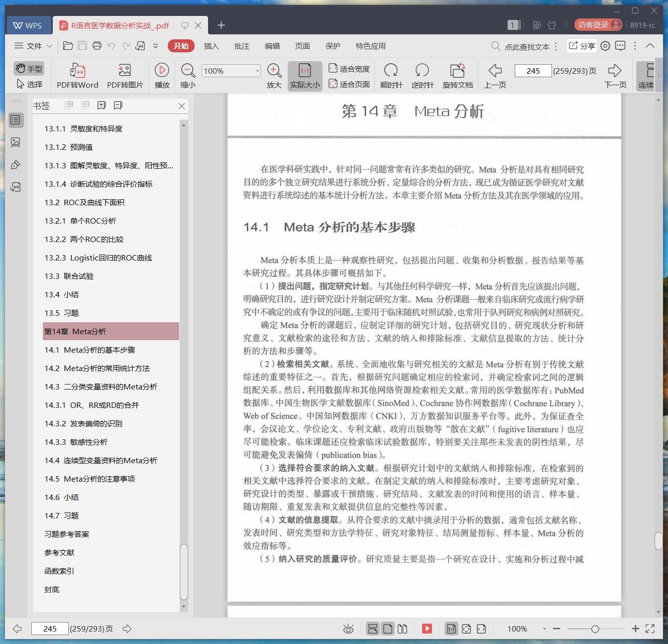Go to previous page with 上一页

click(x=495, y=76)
